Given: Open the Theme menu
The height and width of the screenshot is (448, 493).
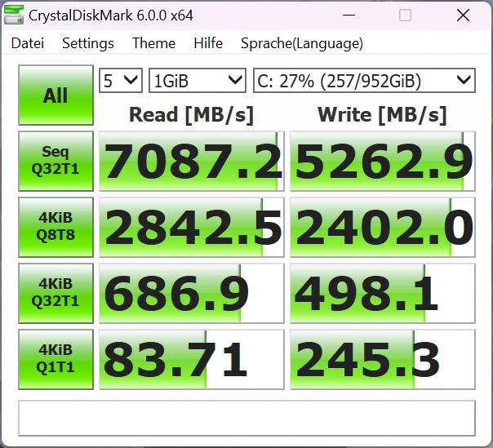Looking at the screenshot, I should 153,43.
